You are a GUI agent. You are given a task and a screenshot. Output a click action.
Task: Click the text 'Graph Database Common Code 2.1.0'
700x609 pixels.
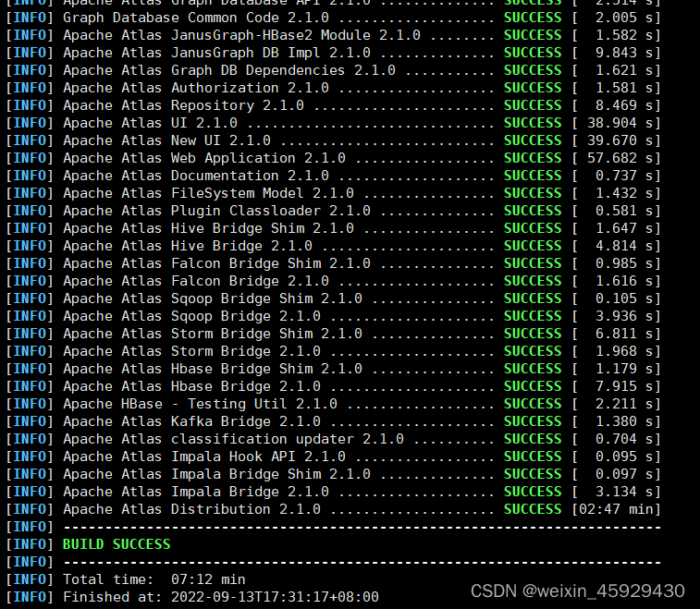(x=196, y=18)
